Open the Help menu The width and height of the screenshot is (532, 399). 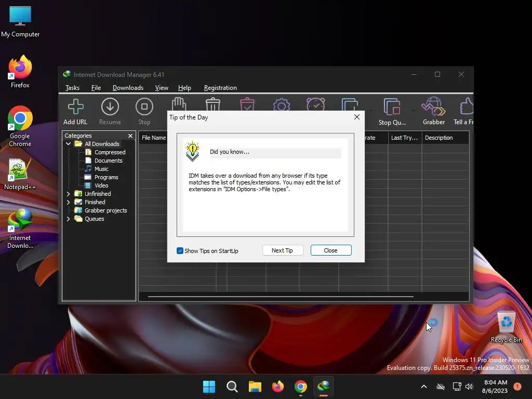click(184, 88)
